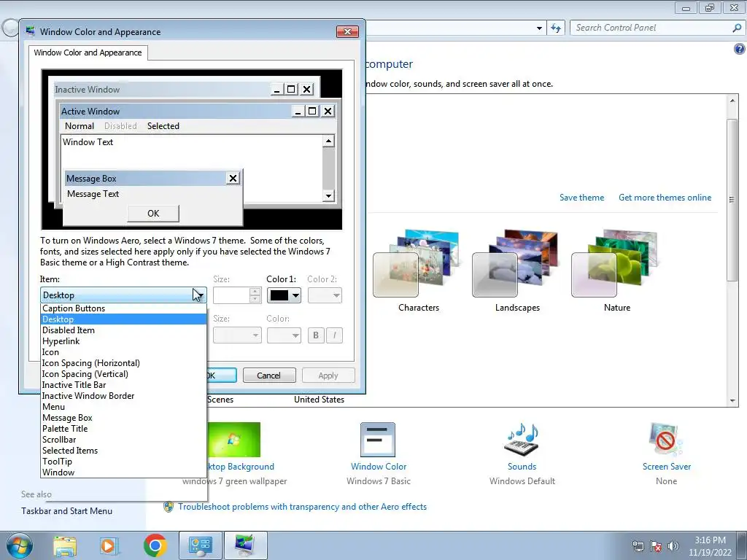747x560 pixels.
Task: Click preview scrollbar down arrow
Action: pyautogui.click(x=328, y=195)
